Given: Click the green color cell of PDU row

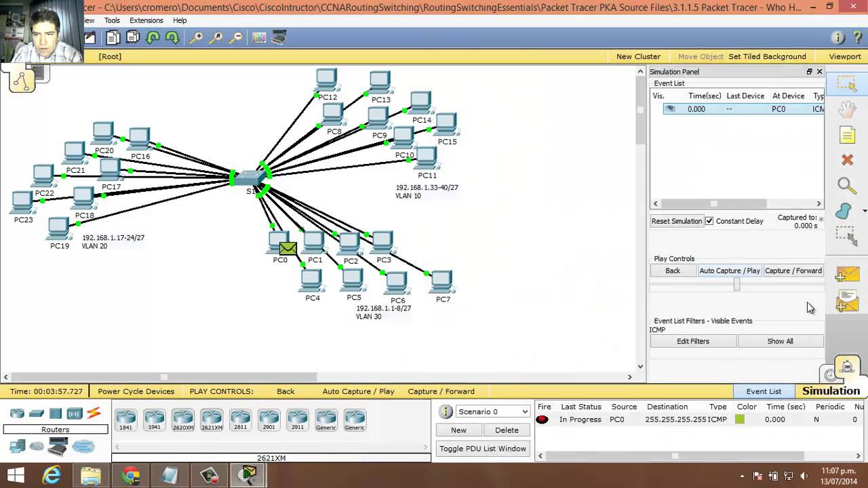Looking at the screenshot, I should tap(740, 420).
